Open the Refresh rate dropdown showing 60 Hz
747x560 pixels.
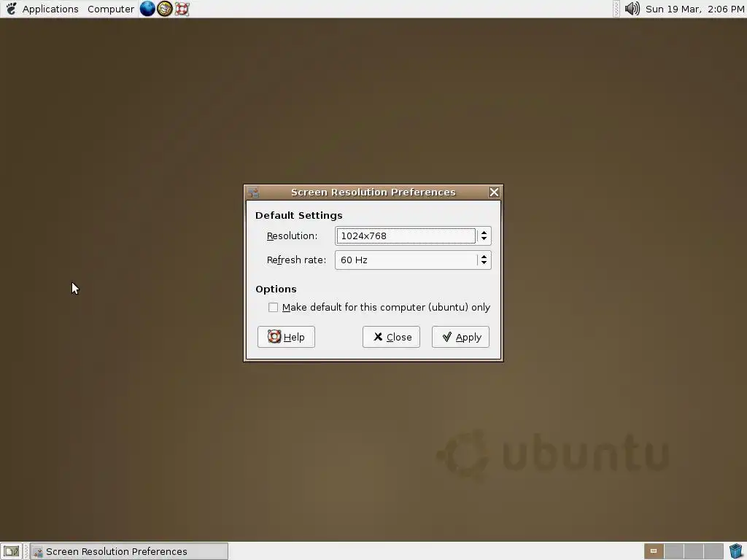coord(413,260)
